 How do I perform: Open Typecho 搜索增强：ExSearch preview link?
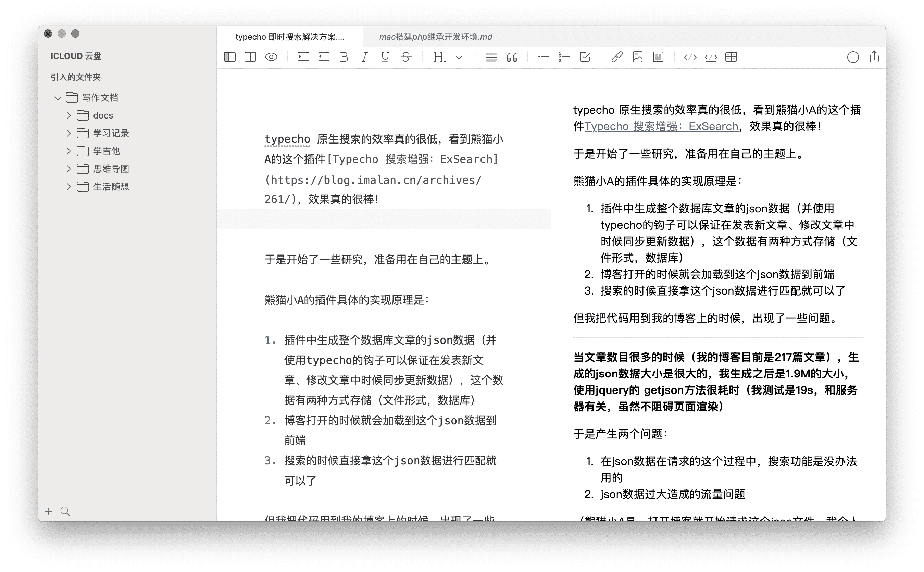click(661, 126)
